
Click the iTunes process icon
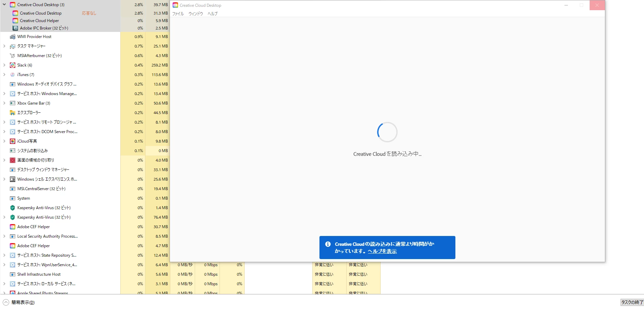13,75
